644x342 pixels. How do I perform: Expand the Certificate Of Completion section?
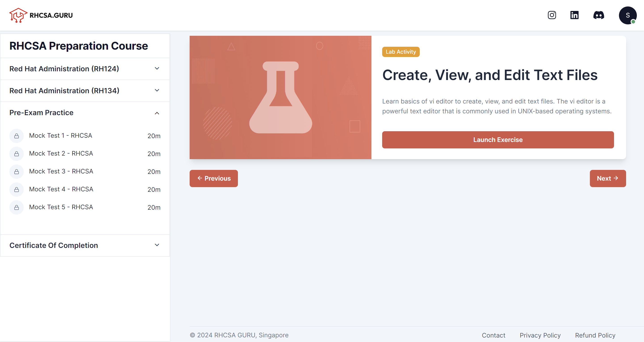85,245
